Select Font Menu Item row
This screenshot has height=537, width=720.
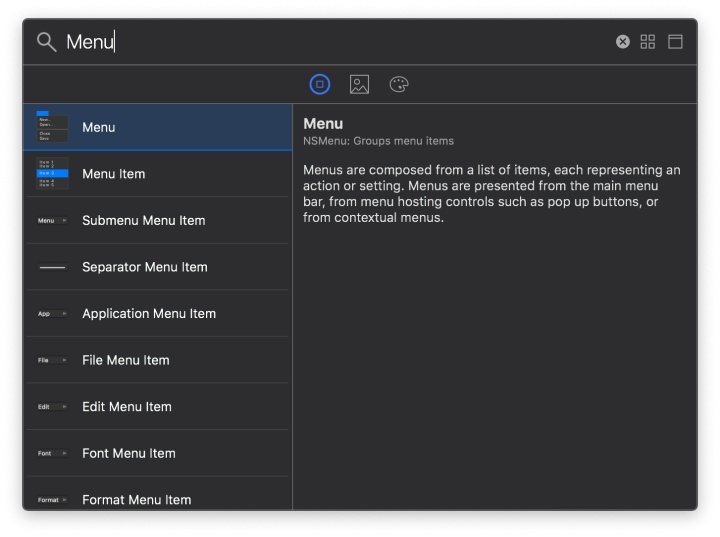coord(158,453)
